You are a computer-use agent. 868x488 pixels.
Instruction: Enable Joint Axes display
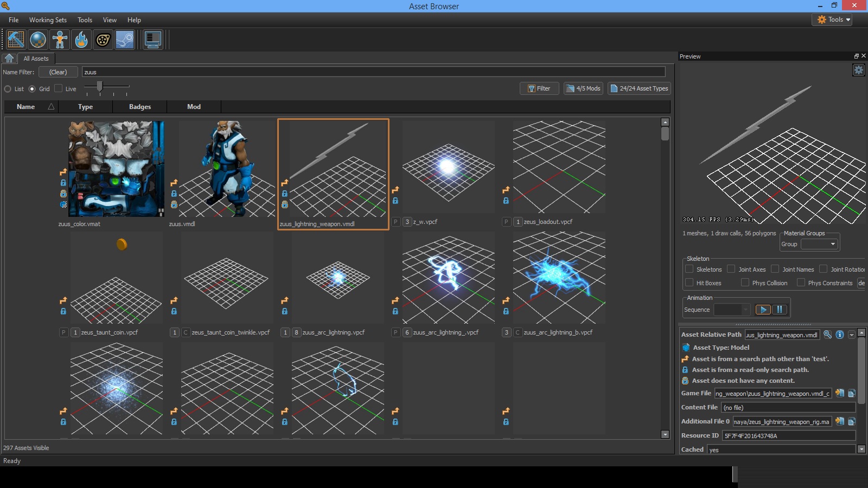point(731,269)
